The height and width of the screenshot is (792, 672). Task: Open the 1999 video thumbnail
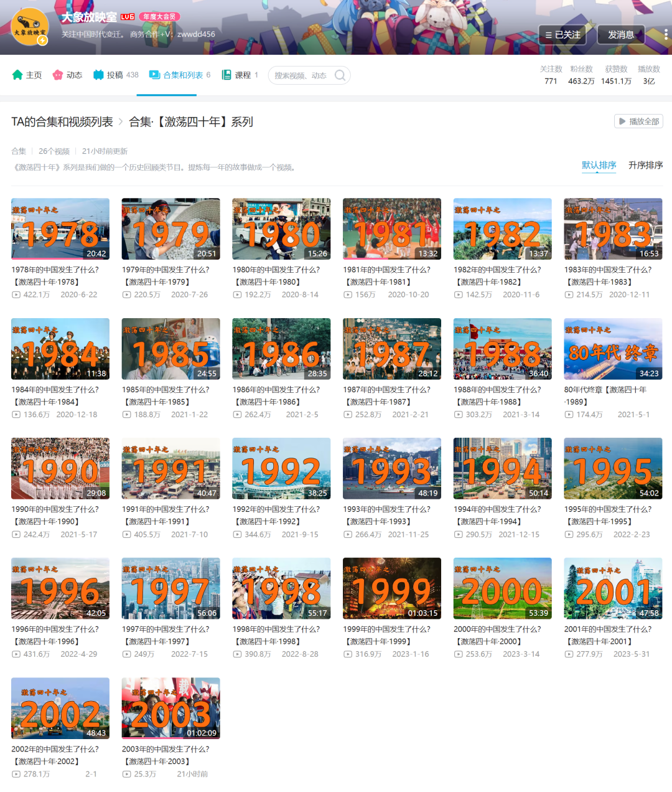392,588
